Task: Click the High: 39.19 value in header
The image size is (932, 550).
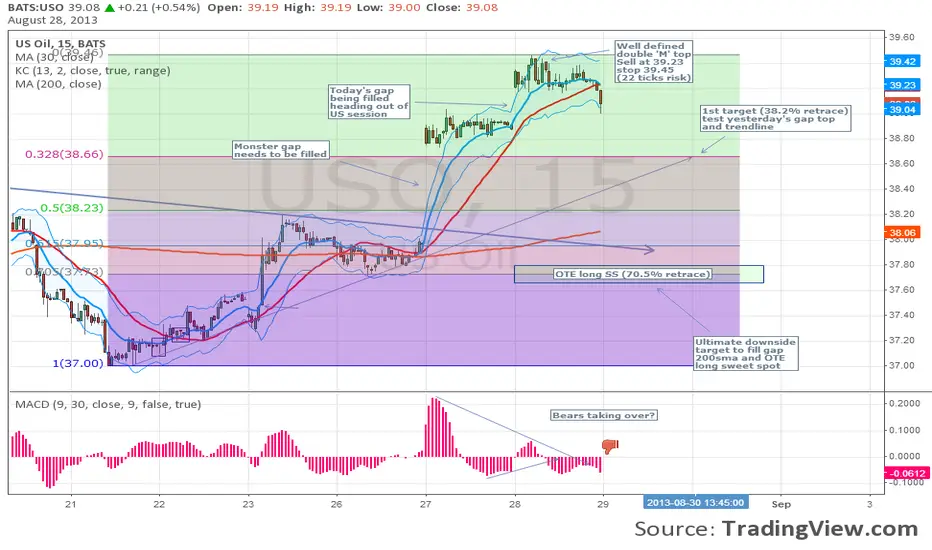Action: (318, 8)
